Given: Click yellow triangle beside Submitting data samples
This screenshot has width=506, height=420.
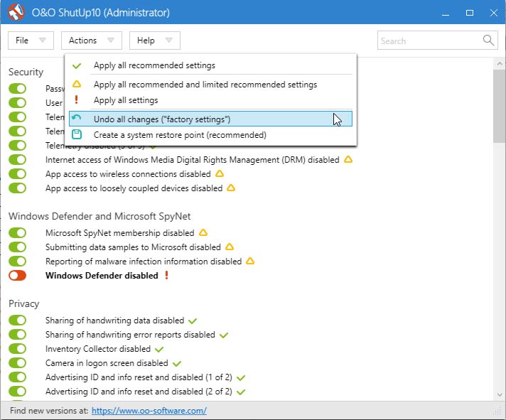Looking at the screenshot, I should [x=230, y=247].
